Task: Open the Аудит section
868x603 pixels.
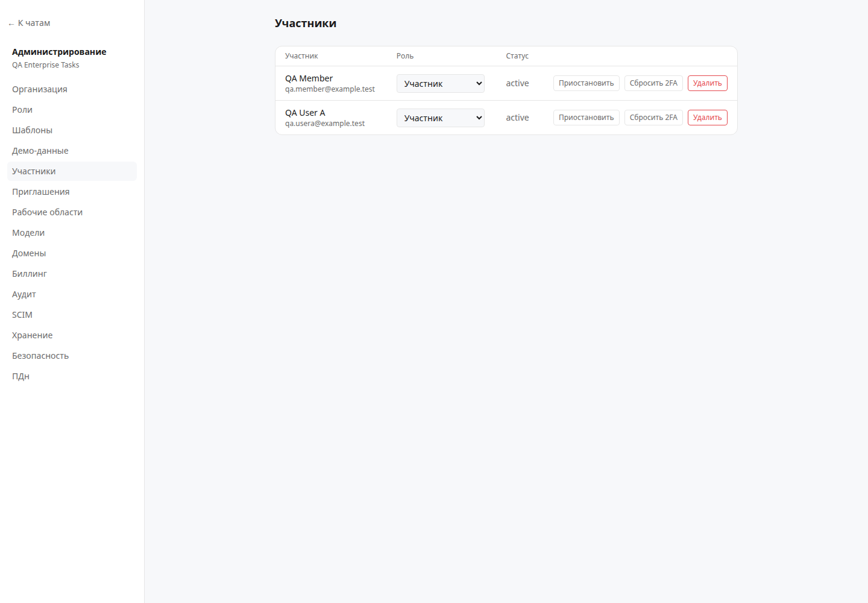Action: pos(72,294)
